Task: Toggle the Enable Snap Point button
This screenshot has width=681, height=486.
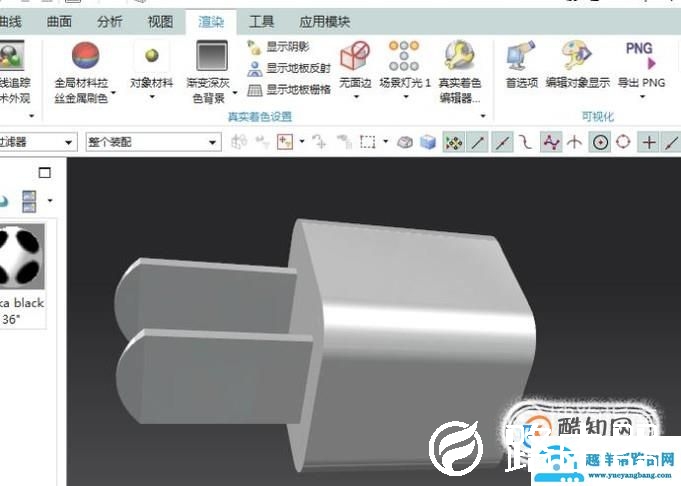Action: [x=454, y=142]
